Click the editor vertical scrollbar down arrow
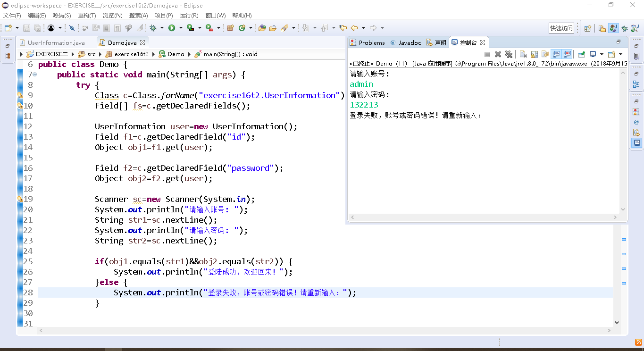Image resolution: width=644 pixels, height=351 pixels. coord(617,323)
